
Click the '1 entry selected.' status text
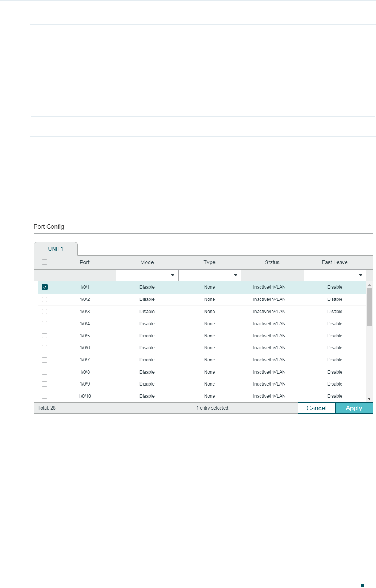(213, 408)
